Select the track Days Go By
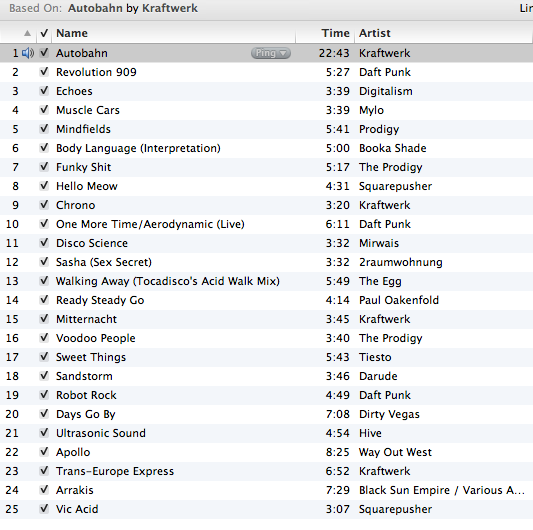This screenshot has height=530, width=533. (86, 414)
